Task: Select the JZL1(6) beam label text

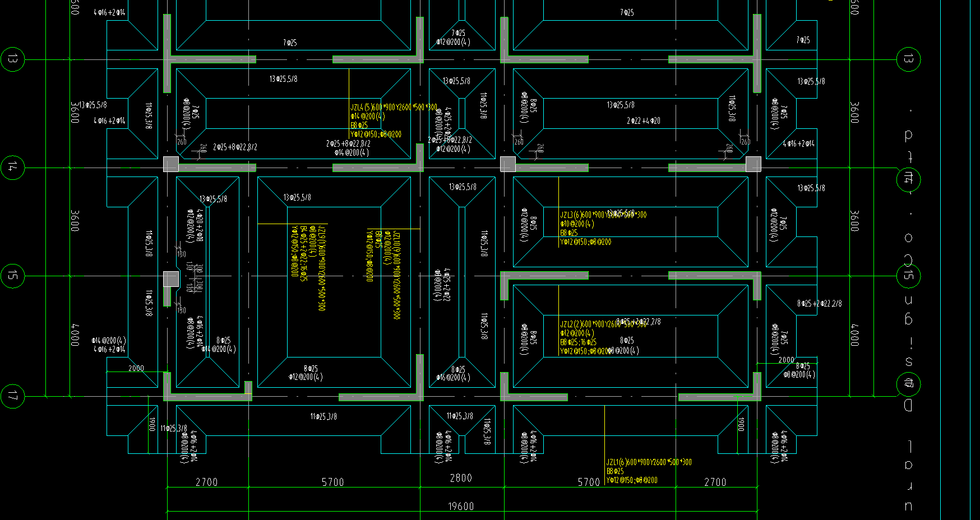Action: click(649, 462)
